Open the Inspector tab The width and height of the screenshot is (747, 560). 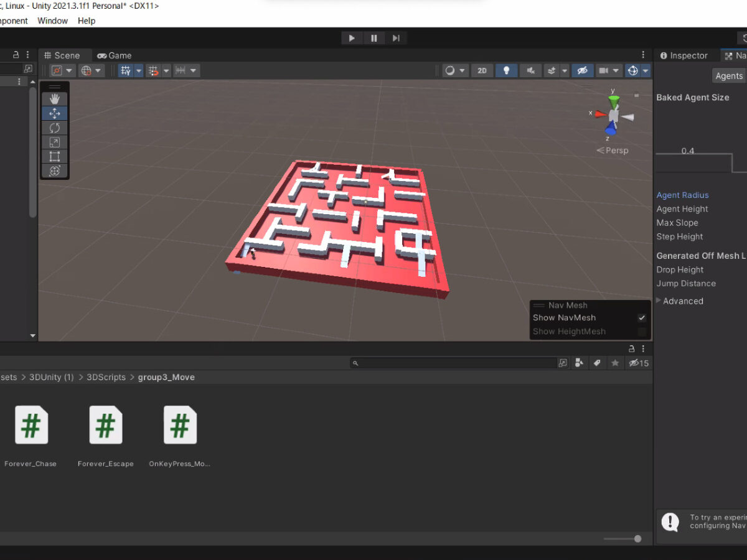[684, 55]
